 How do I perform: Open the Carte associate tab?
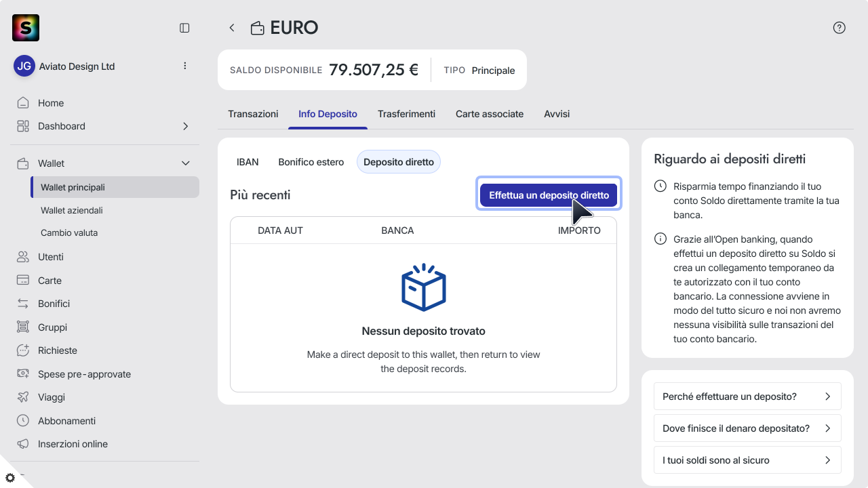490,114
